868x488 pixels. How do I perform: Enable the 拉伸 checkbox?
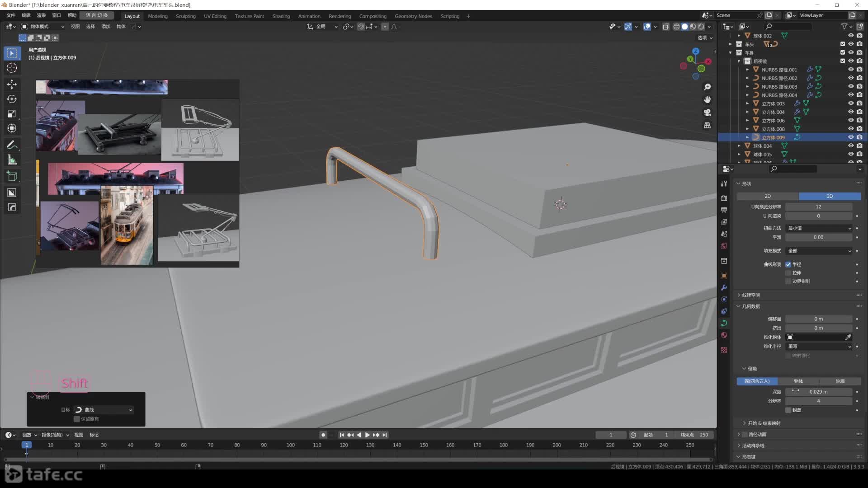pos(788,273)
